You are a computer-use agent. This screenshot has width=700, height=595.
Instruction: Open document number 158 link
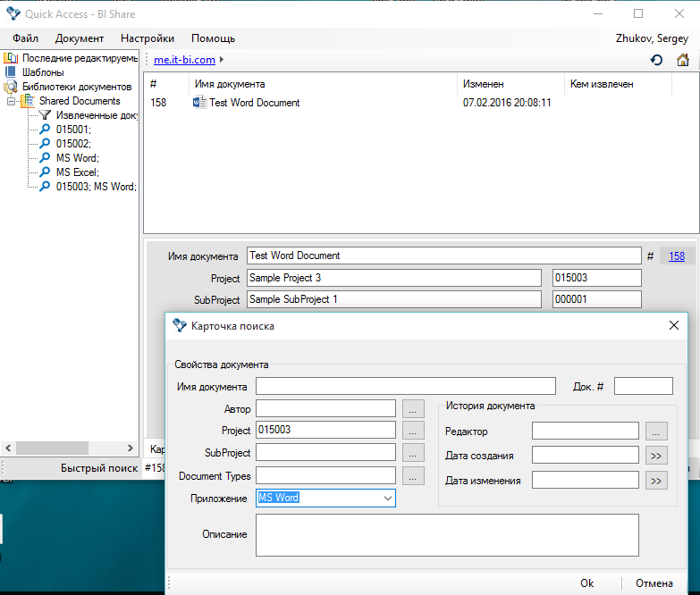(677, 256)
